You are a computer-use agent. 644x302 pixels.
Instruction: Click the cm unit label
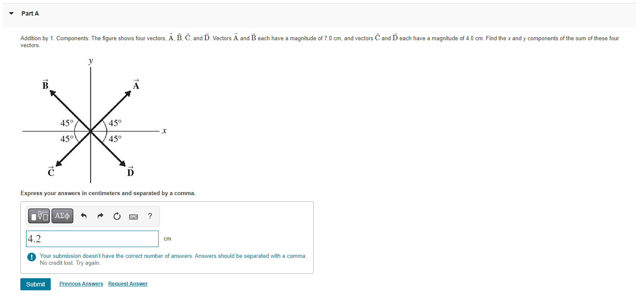[x=167, y=239]
